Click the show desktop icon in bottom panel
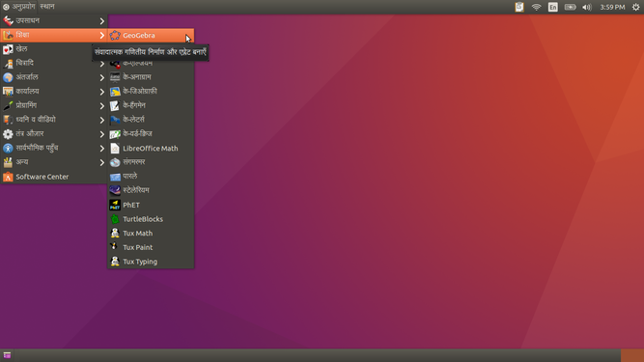 7,355
